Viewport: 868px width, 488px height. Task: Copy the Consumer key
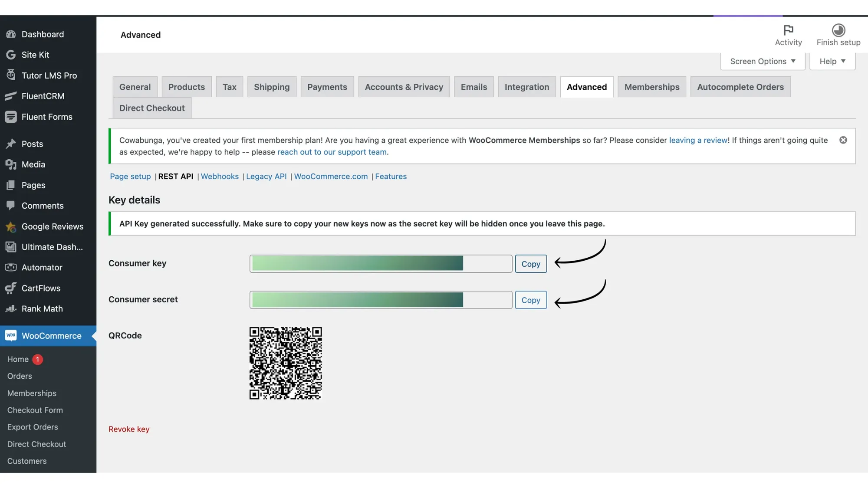pyautogui.click(x=530, y=264)
